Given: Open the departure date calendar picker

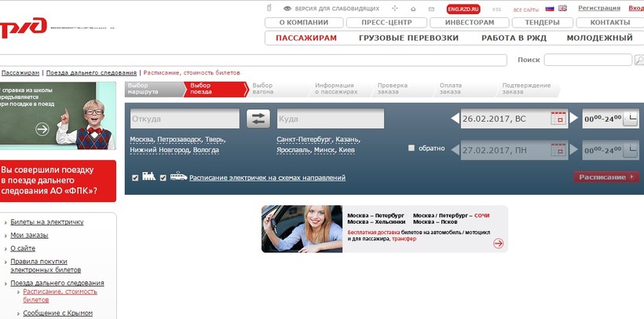Looking at the screenshot, I should tap(558, 119).
